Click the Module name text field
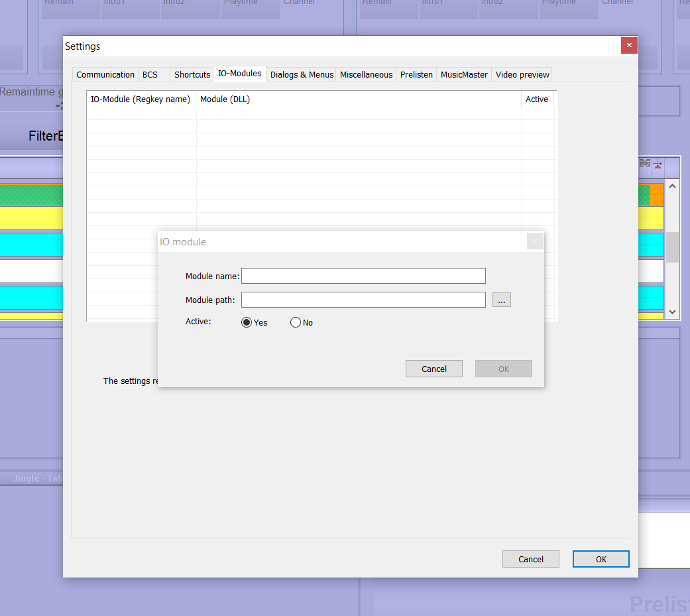 pyautogui.click(x=363, y=276)
